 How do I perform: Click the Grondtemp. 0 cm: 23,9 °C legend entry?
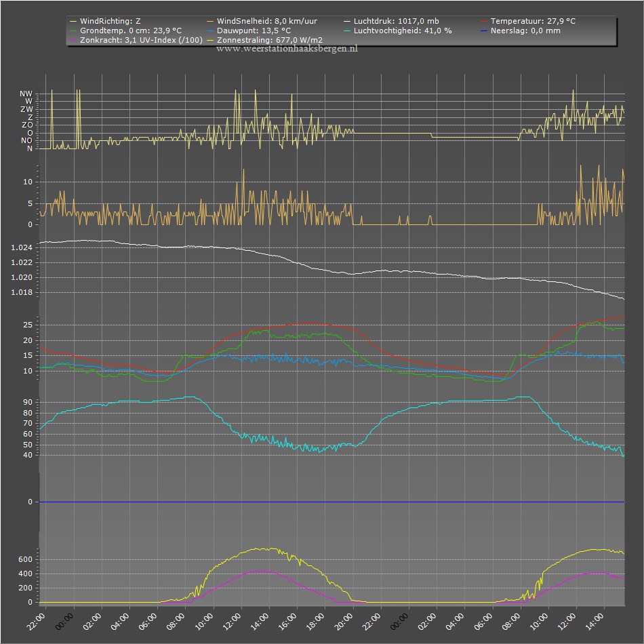[125, 31]
